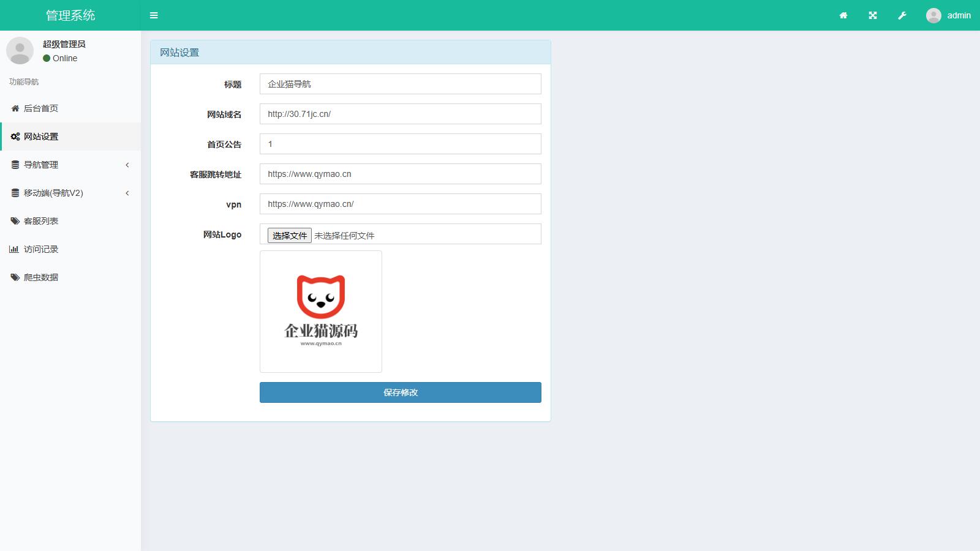
Task: Click the 企业猫源码 logo preview thumbnail
Action: (x=321, y=312)
